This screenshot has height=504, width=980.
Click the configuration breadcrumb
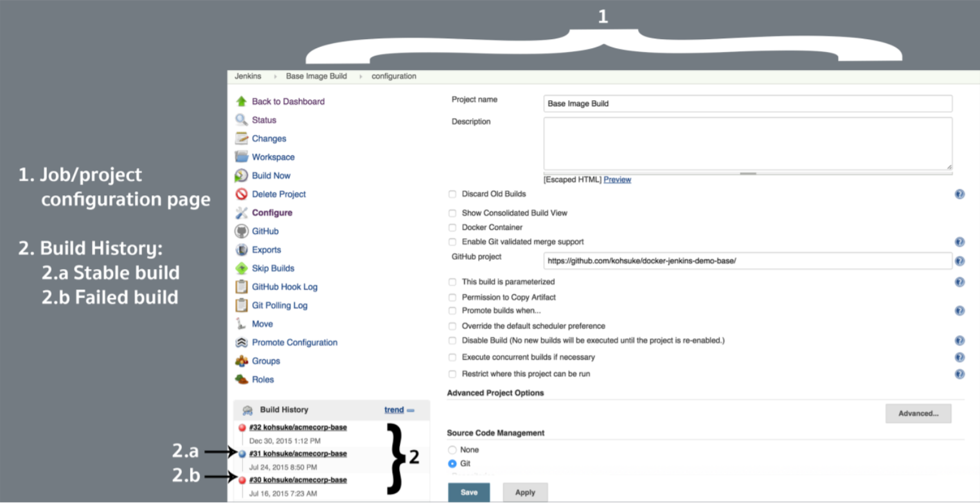pyautogui.click(x=394, y=76)
